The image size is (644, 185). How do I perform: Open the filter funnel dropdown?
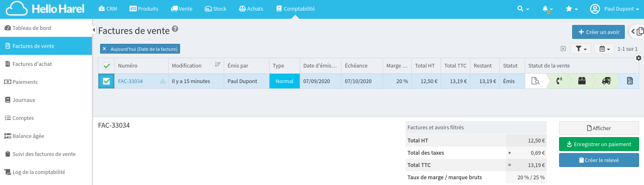581,49
